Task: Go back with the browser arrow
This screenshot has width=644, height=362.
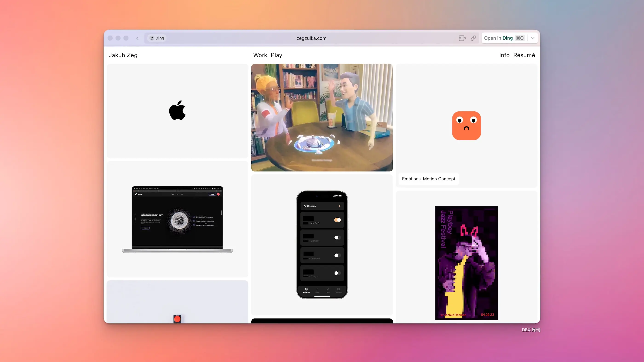Action: [137, 38]
